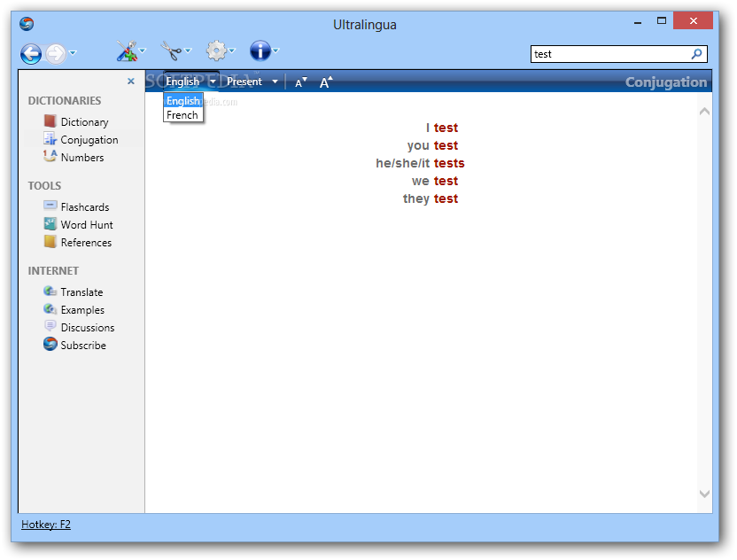Viewport: 737px width, 560px height.
Task: Click the scissors icon in the toolbar
Action: point(171,51)
